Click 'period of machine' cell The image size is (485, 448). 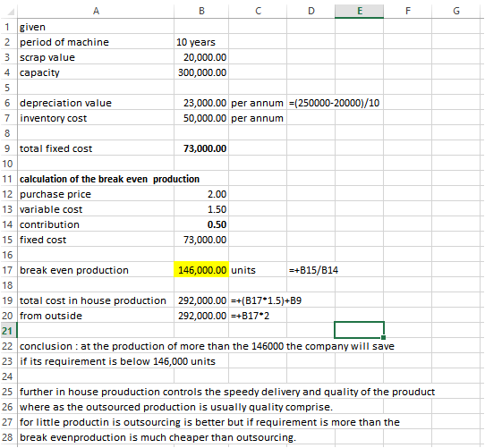click(x=96, y=42)
